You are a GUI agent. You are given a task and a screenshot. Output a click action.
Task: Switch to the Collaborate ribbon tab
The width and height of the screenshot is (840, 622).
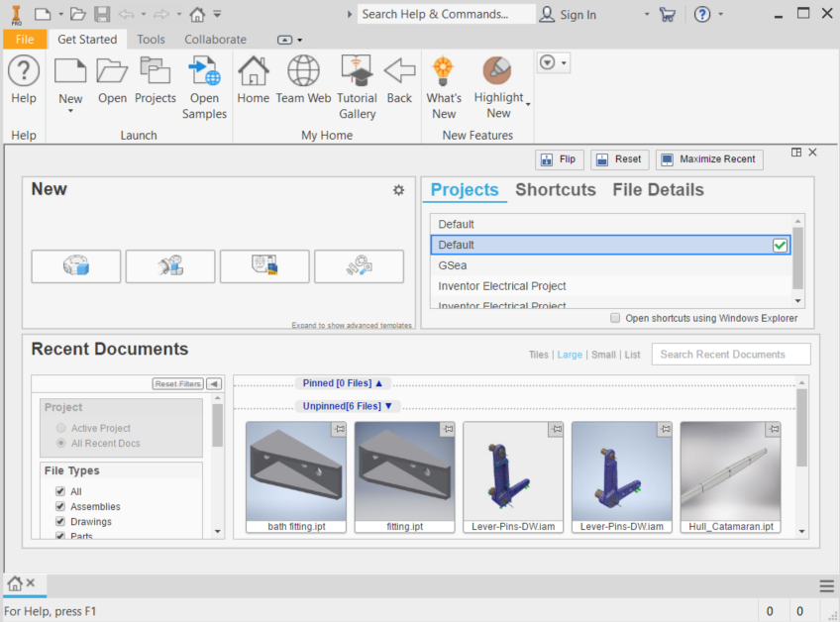[215, 39]
